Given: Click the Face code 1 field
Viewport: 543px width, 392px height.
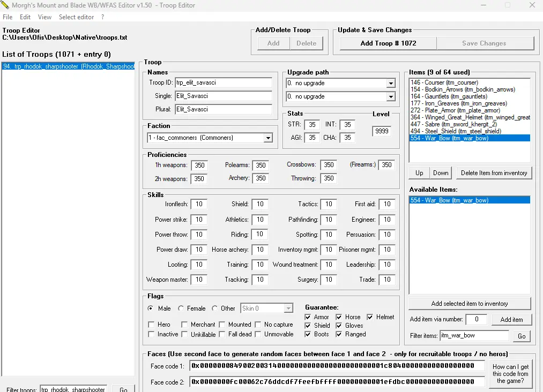Looking at the screenshot, I should point(337,366).
